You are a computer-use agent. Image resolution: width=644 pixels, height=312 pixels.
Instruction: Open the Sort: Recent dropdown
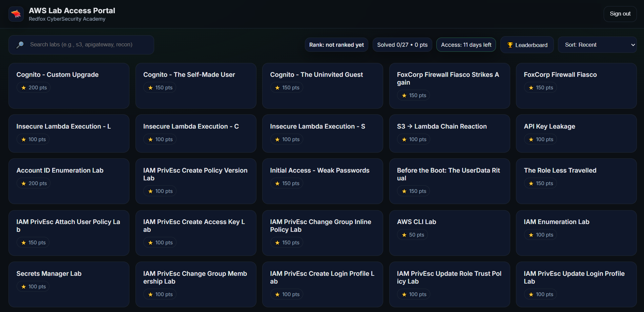(597, 44)
